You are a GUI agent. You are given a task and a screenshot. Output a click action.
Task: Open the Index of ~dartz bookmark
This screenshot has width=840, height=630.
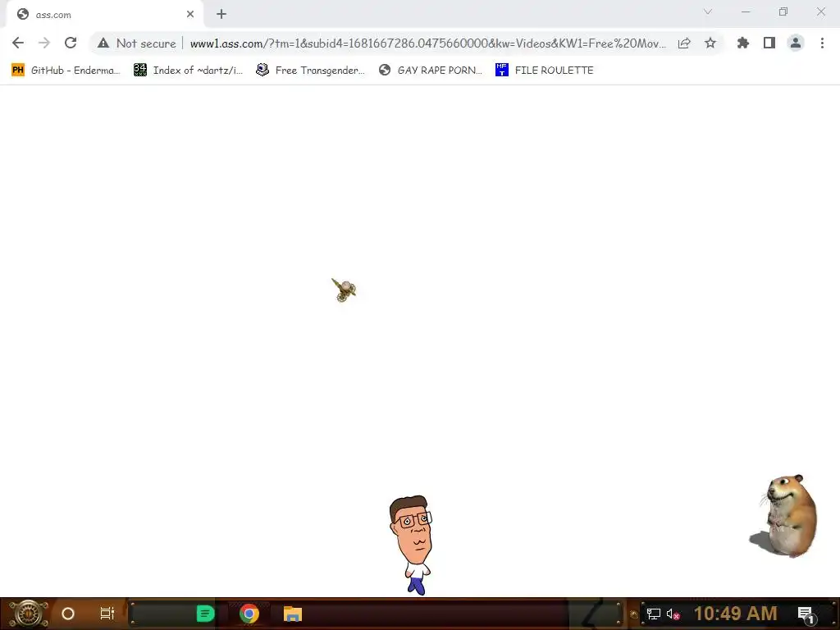(188, 71)
